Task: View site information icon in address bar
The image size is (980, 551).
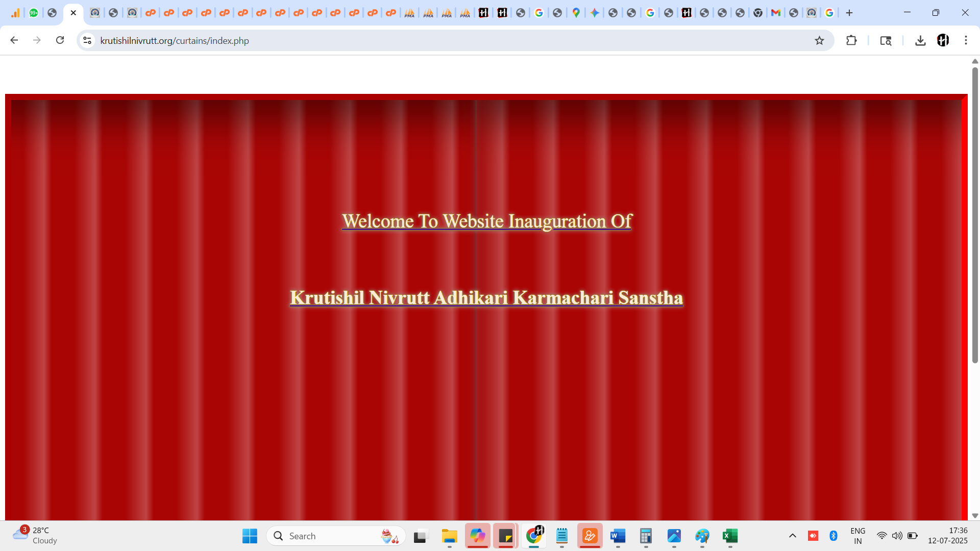Action: (x=87, y=41)
